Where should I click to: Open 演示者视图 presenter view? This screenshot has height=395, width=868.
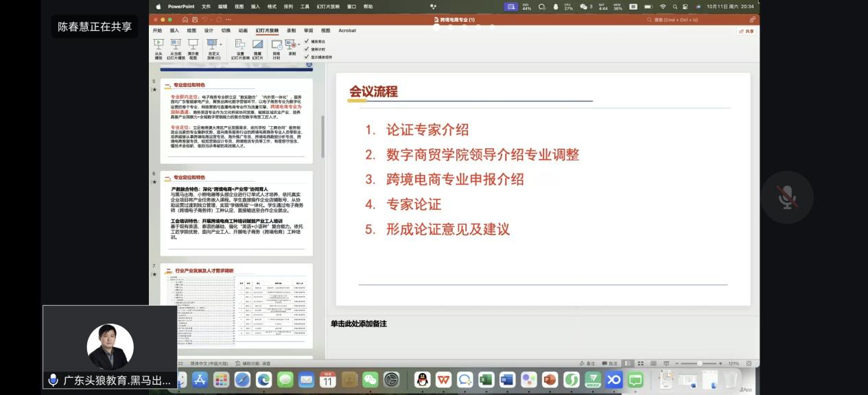coord(193,44)
